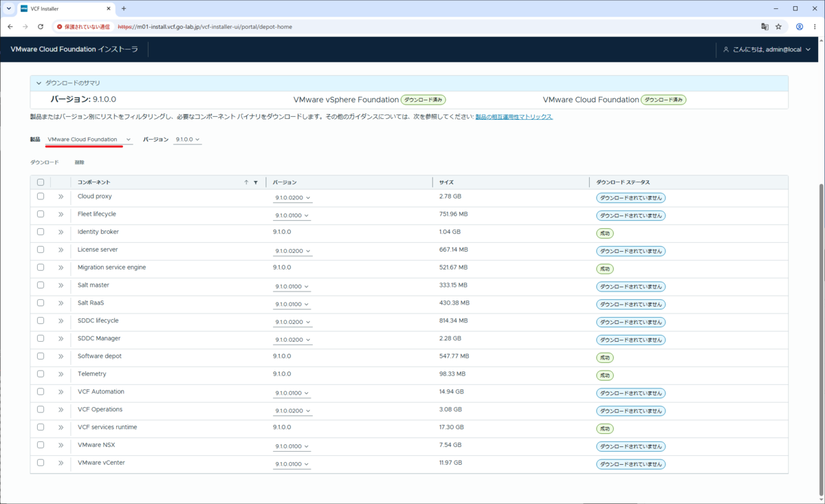Click the browser address bar URL

click(x=205, y=27)
